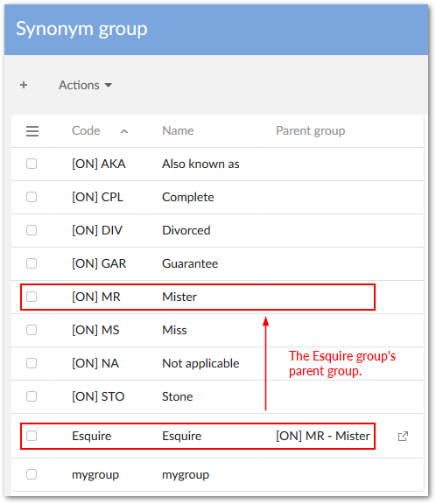Screen dimensions: 436x504
Task: Select the [ON] AKA code cell
Action: click(x=99, y=164)
